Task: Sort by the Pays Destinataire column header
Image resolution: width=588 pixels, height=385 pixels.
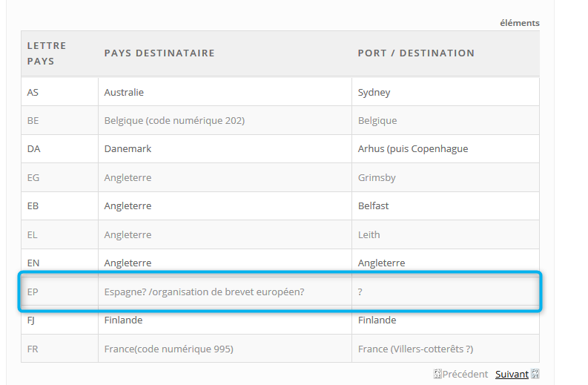Action: pyautogui.click(x=159, y=53)
